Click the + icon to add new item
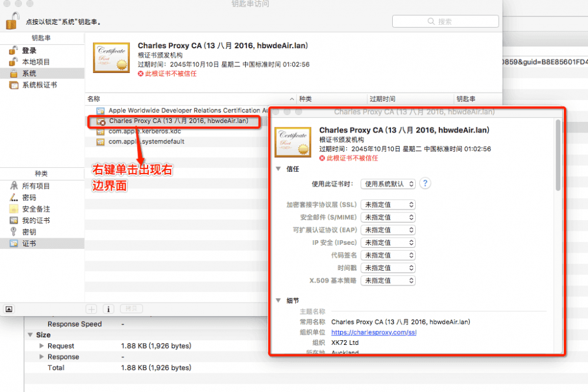 pos(91,308)
